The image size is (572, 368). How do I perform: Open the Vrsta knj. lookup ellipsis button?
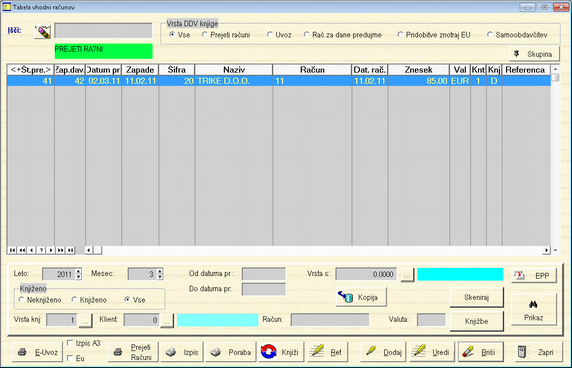(85, 321)
